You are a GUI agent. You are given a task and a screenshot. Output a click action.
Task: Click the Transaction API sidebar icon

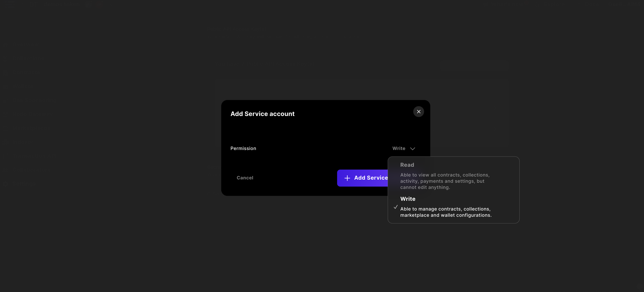coord(5,156)
